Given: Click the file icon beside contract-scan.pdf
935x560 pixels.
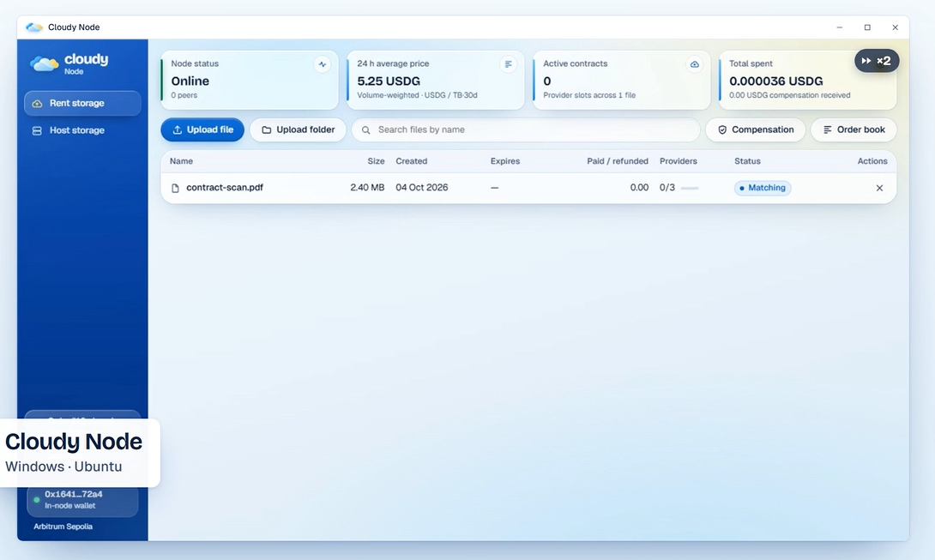Looking at the screenshot, I should (x=175, y=188).
